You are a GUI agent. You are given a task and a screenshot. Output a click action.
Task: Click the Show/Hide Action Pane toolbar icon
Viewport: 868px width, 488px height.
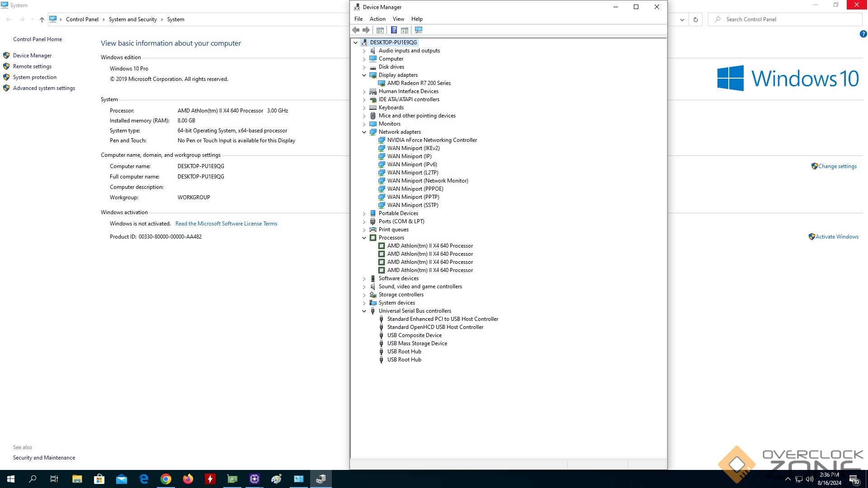405,30
